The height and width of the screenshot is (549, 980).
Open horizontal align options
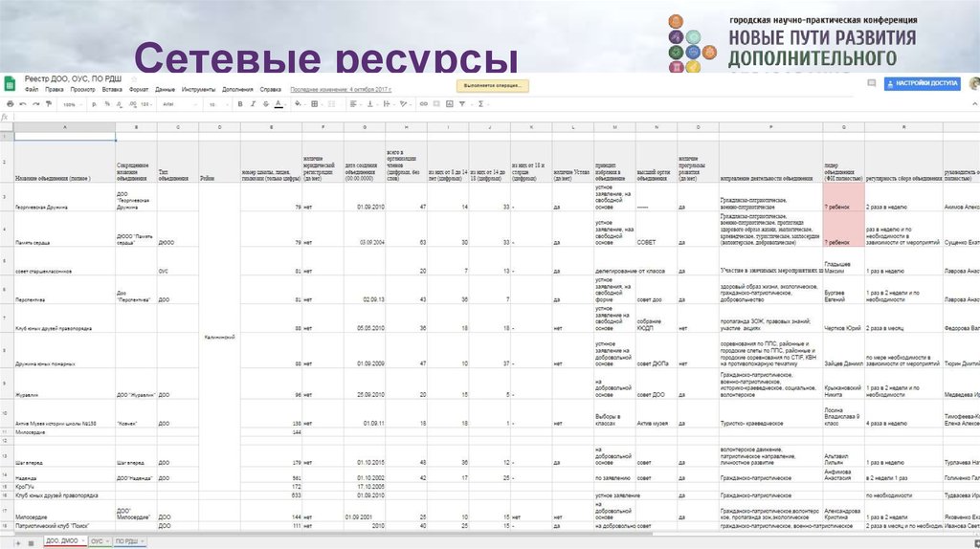click(354, 104)
